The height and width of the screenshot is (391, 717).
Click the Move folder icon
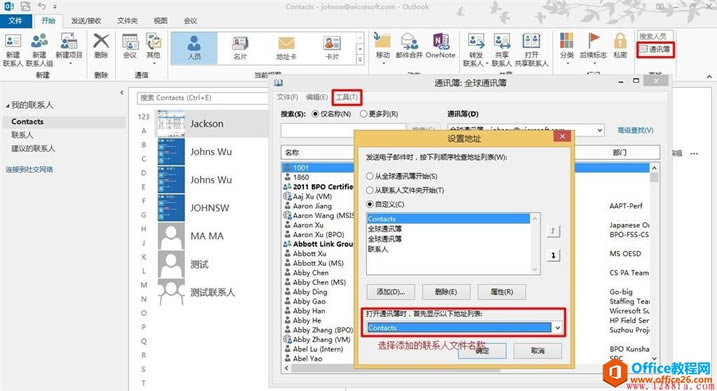pyautogui.click(x=382, y=41)
